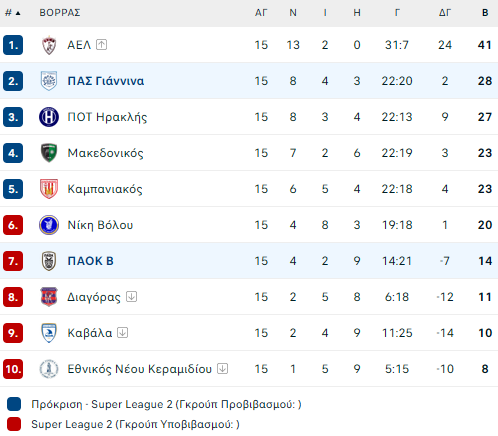Click the Καβάλα shield logo

49,333
